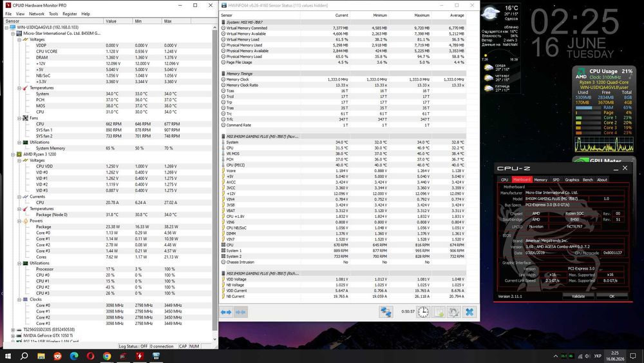Click the blue X icon in HWiNFO toolbar
Screen dimensions: 644x363
(x=469, y=312)
